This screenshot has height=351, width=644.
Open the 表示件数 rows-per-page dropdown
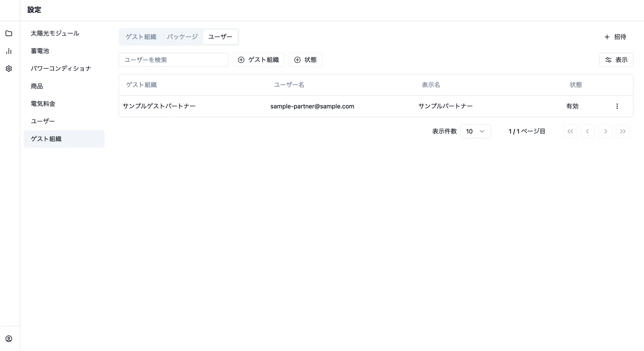476,131
